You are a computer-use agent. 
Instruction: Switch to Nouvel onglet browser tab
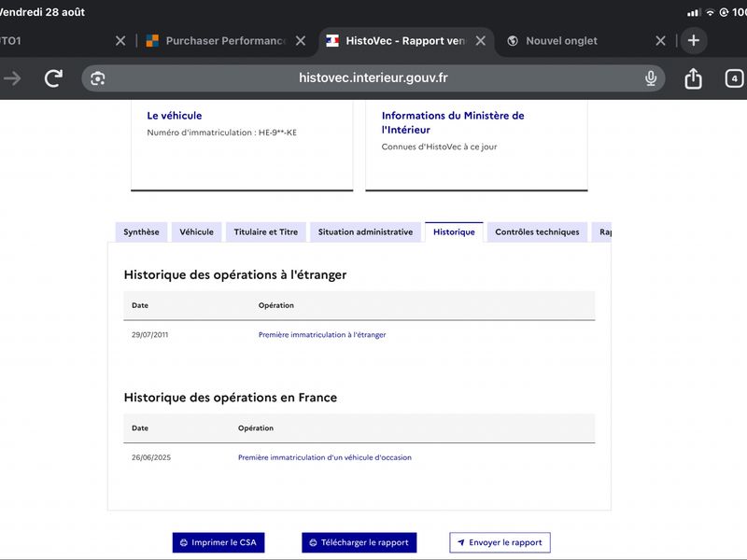click(561, 41)
